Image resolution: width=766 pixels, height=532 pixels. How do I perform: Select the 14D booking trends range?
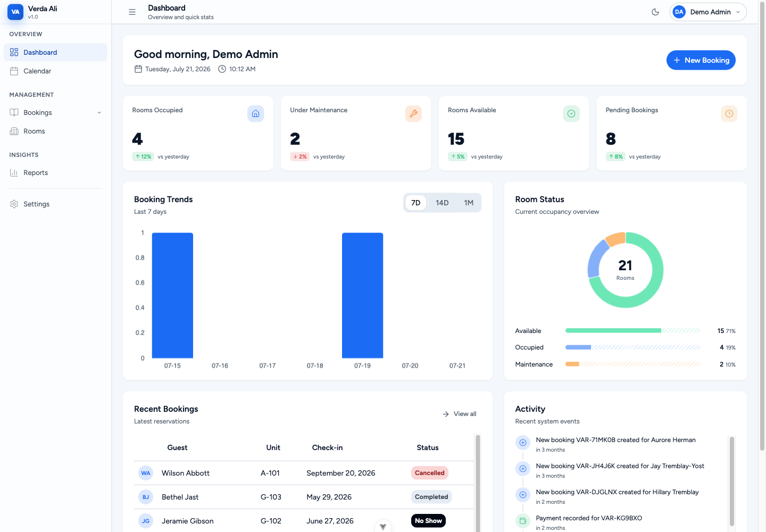tap(442, 203)
